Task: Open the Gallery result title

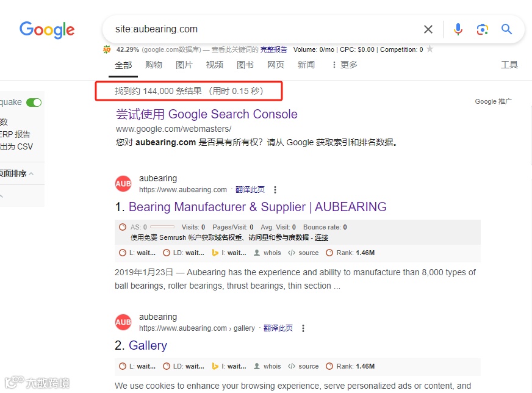Action: click(148, 345)
